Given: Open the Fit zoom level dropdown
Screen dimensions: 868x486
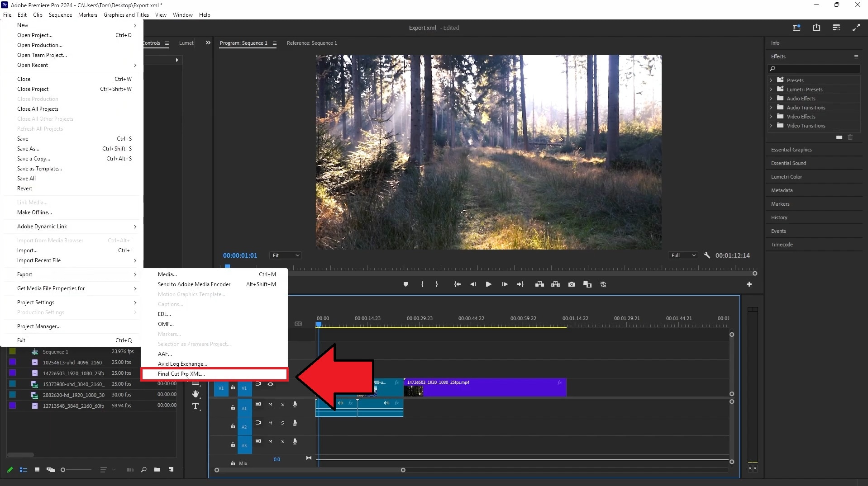Looking at the screenshot, I should coord(285,255).
